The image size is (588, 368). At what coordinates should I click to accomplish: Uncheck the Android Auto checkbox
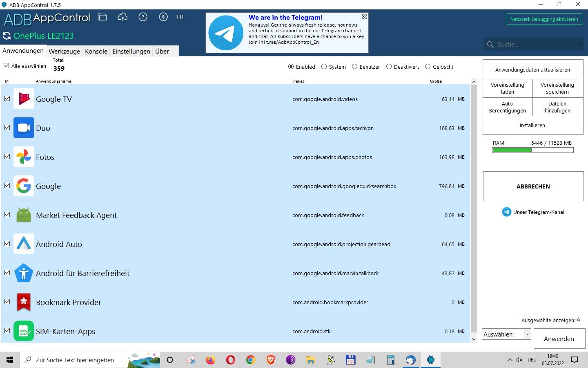7,244
